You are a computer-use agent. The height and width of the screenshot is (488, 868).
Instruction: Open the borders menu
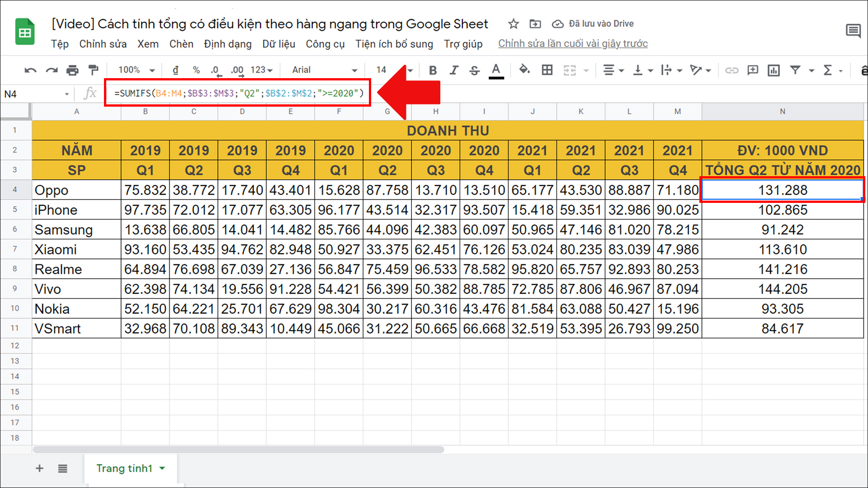click(x=547, y=70)
